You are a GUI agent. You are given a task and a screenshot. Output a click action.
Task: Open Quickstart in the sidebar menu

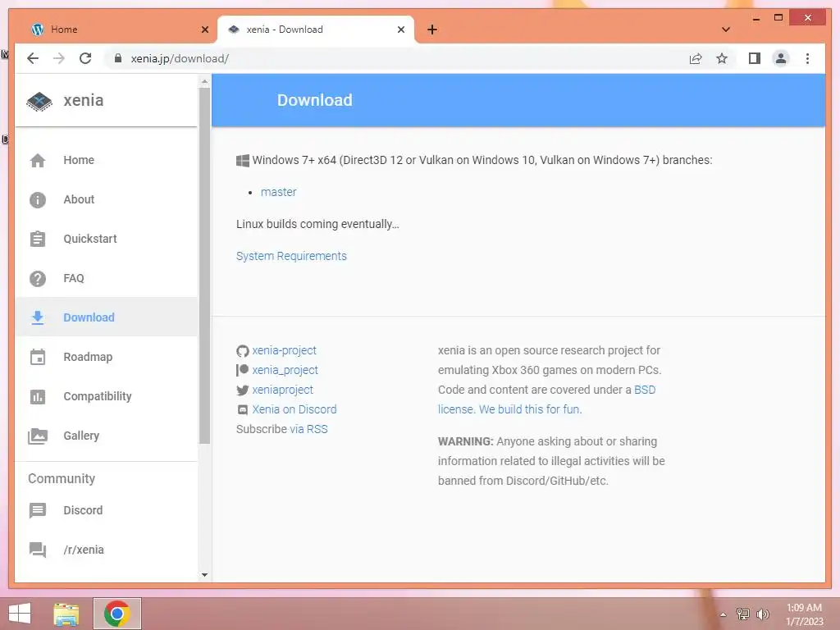click(107, 239)
